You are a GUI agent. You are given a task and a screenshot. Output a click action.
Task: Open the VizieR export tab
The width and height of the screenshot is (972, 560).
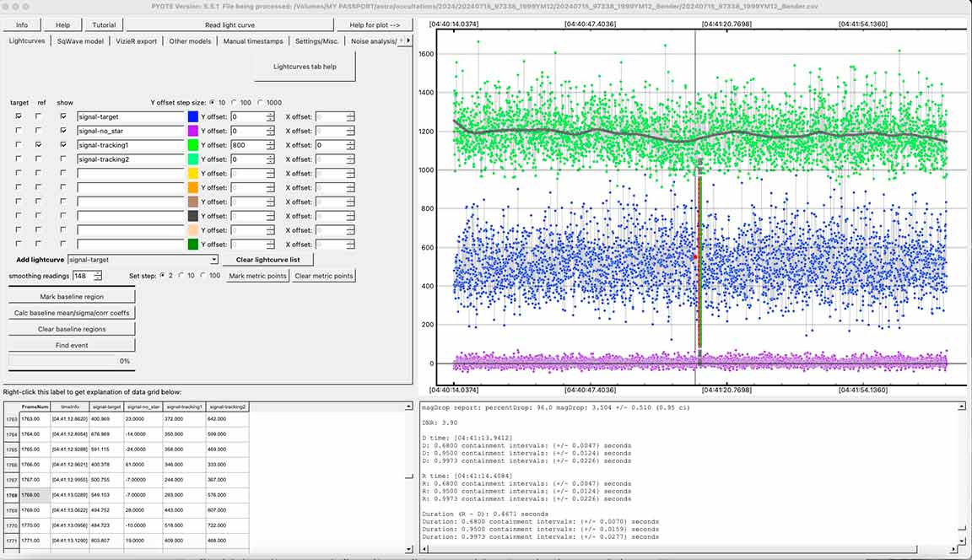[x=137, y=41]
